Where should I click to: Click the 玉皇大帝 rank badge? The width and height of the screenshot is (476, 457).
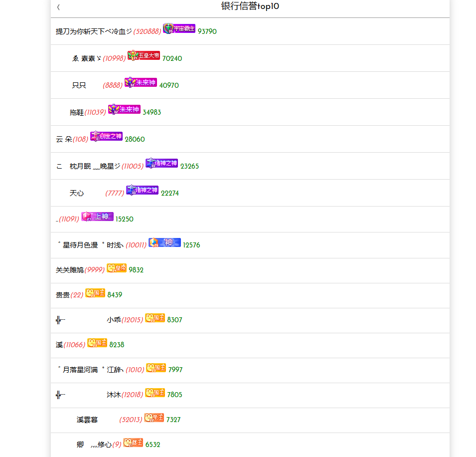click(x=144, y=55)
